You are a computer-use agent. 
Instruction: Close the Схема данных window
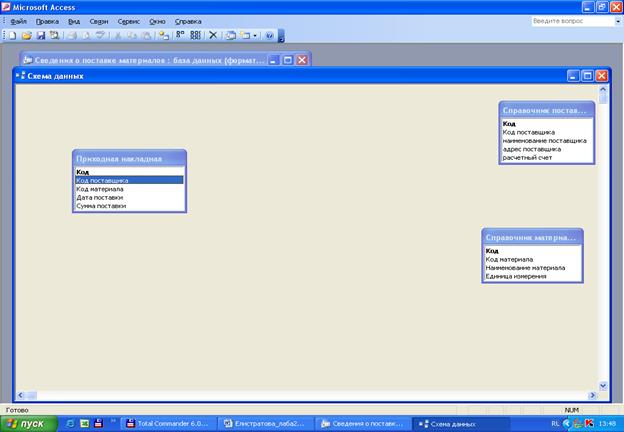tap(601, 76)
